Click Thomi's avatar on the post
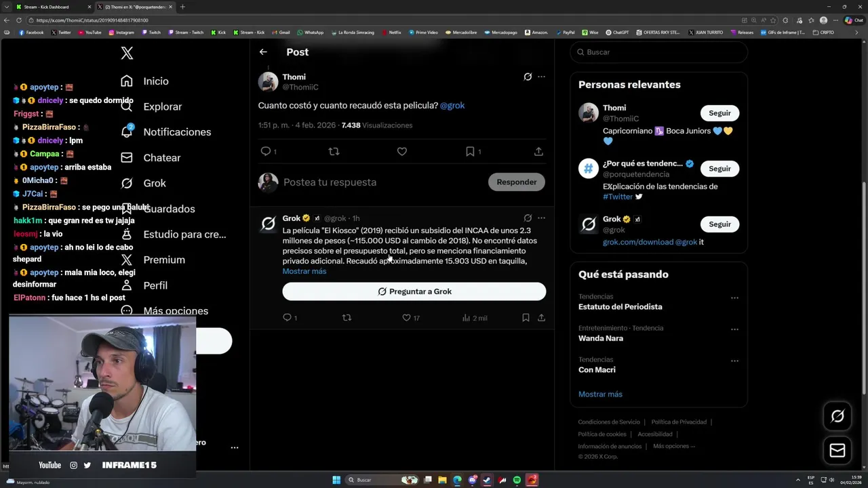Viewport: 868px width, 488px height. 268,81
